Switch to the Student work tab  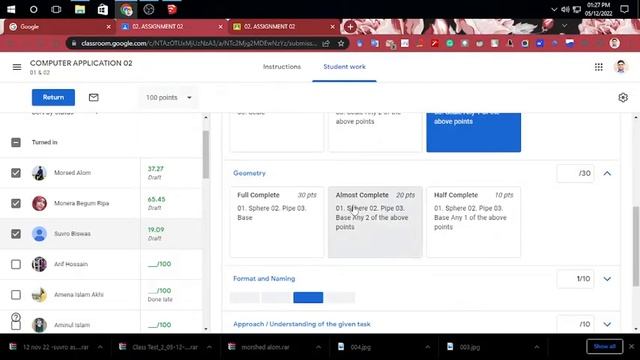[344, 67]
